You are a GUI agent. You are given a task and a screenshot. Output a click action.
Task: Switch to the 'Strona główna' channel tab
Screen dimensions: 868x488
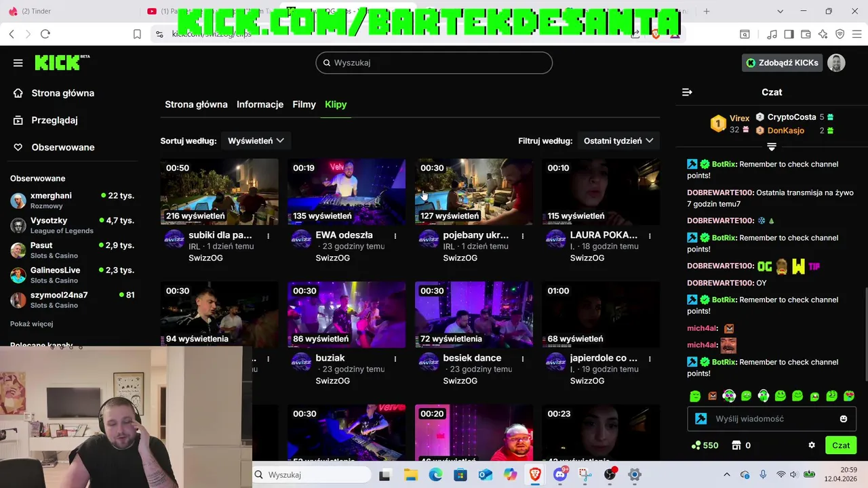tap(196, 104)
